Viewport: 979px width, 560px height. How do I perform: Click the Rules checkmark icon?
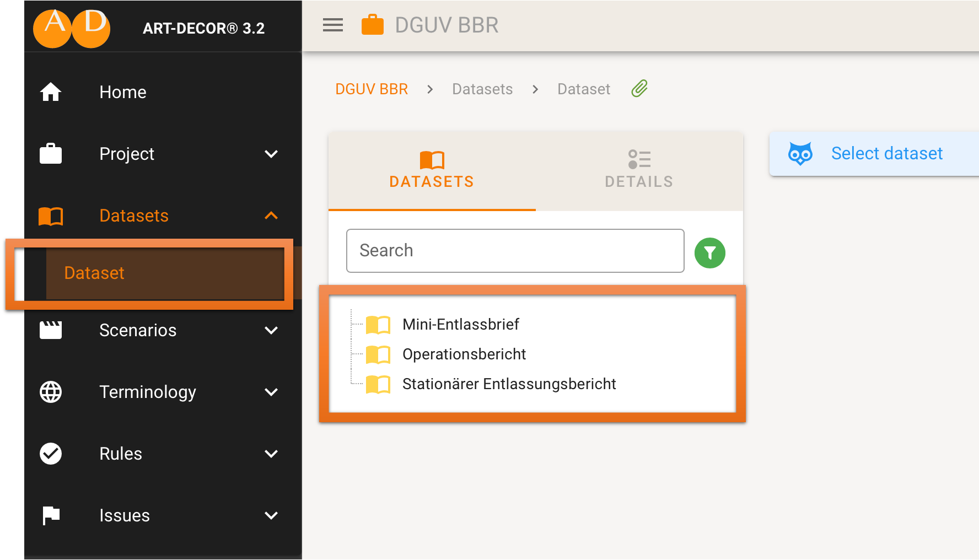coord(51,454)
